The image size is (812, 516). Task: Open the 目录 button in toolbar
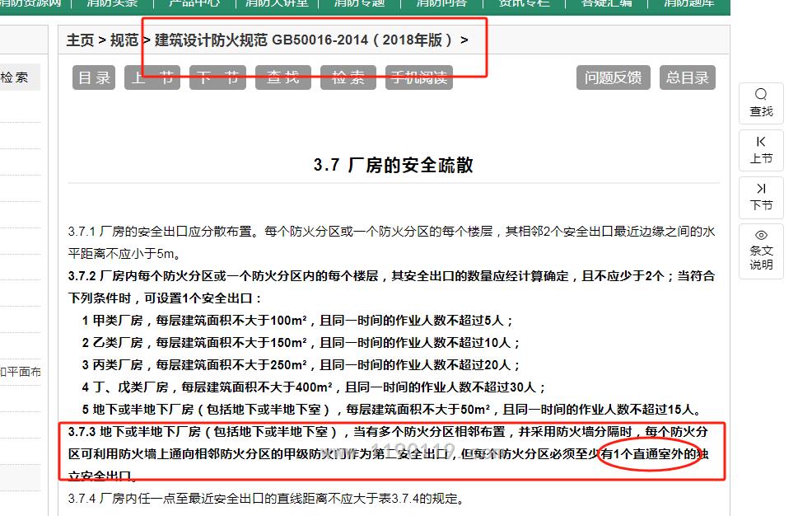94,77
